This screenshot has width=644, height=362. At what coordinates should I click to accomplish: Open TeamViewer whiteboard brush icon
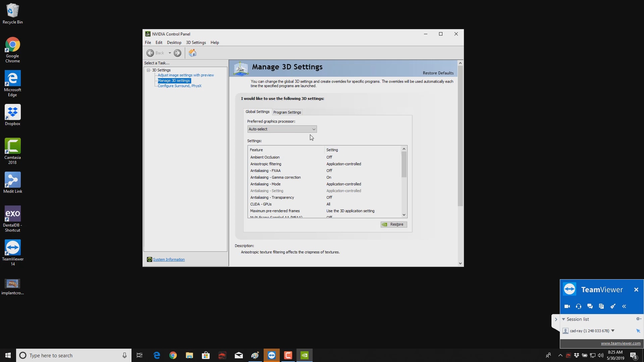click(x=613, y=306)
